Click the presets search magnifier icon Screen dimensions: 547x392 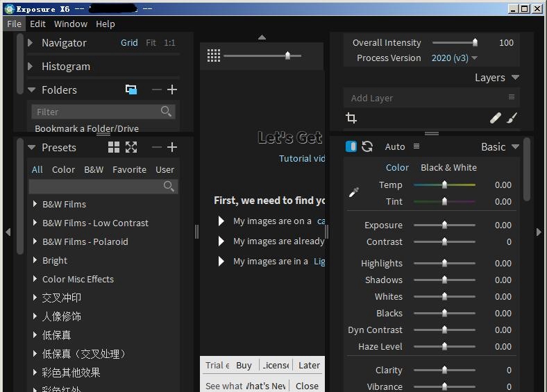[x=169, y=186]
